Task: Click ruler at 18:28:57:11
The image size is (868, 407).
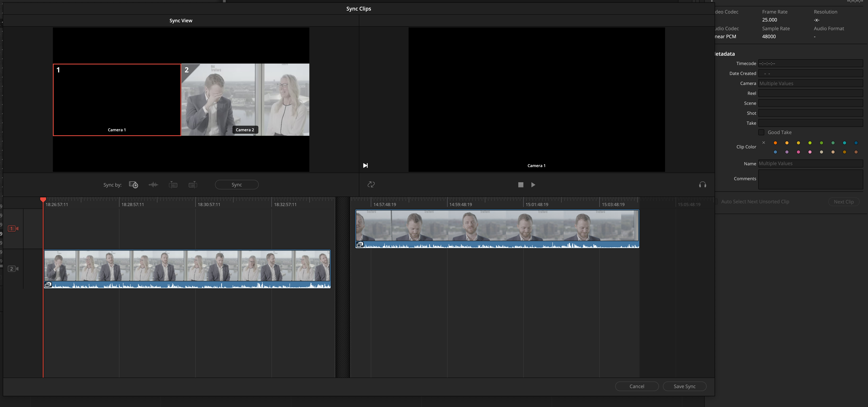Action: 133,204
